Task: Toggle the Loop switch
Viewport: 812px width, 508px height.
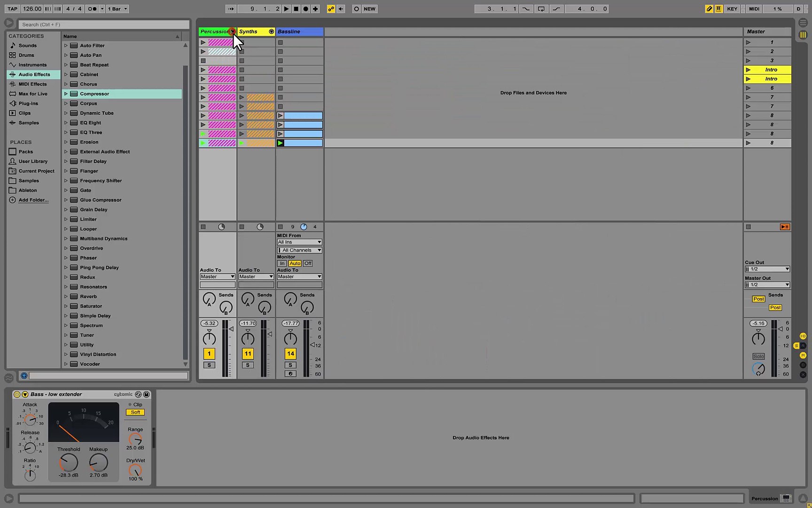Action: [541, 8]
